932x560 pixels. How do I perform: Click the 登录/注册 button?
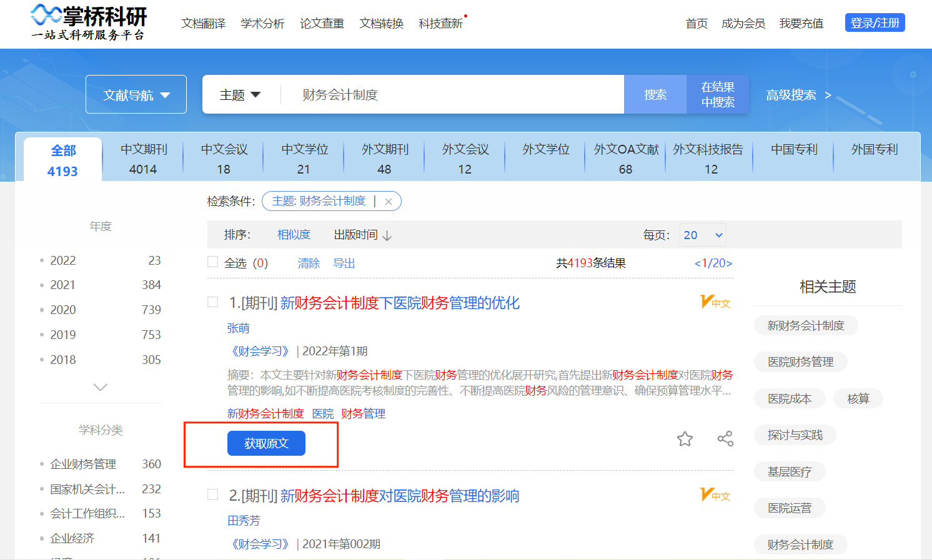(875, 23)
